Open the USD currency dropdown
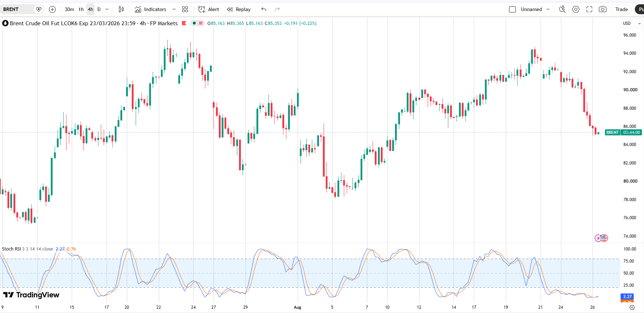 click(632, 23)
